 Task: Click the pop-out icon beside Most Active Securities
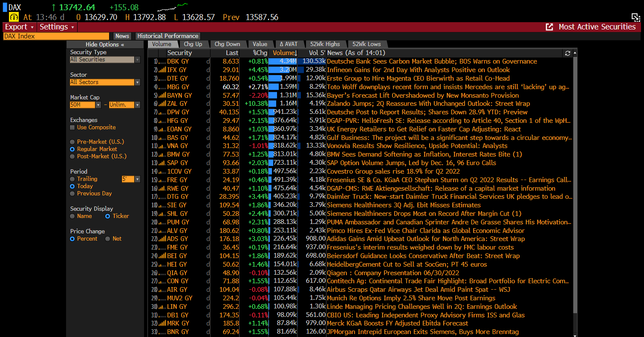tap(549, 27)
